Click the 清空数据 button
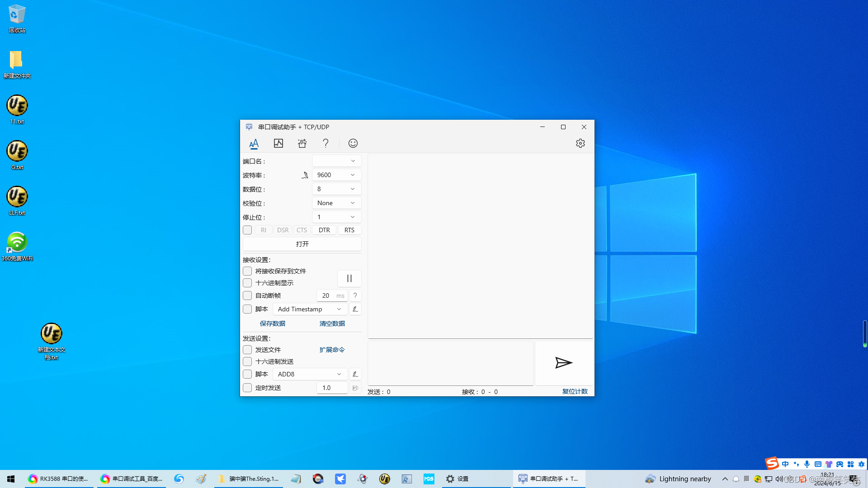The width and height of the screenshot is (868, 488). [333, 323]
